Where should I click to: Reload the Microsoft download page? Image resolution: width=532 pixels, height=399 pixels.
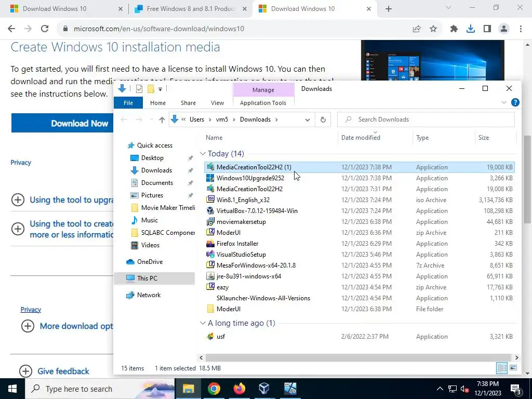(45, 29)
